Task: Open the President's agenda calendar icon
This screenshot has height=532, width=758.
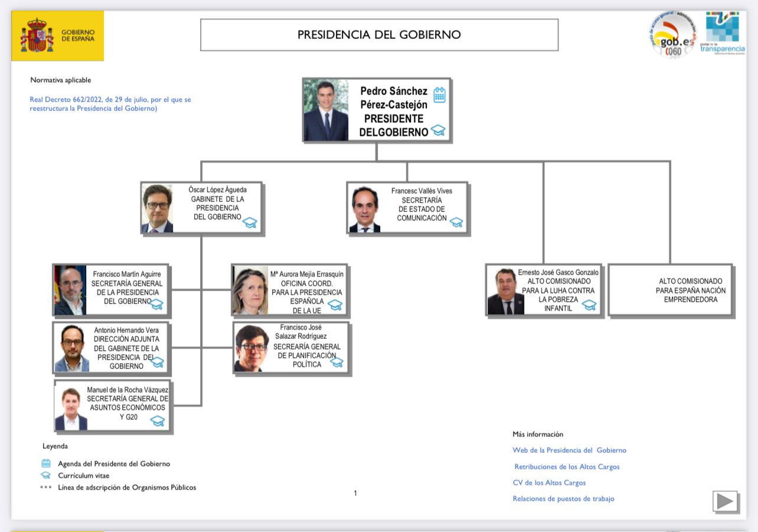Action: click(x=439, y=95)
